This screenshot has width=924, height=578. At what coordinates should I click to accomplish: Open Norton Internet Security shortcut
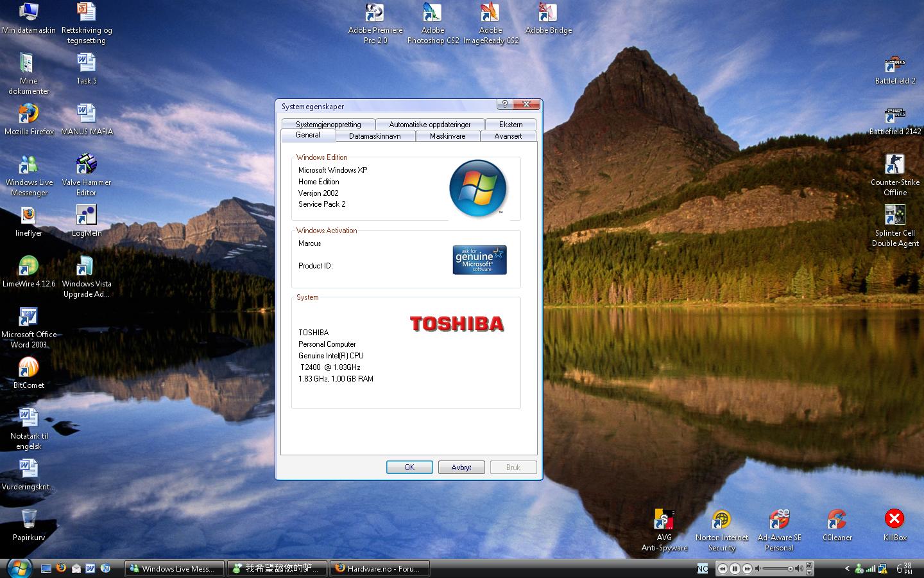click(x=721, y=530)
